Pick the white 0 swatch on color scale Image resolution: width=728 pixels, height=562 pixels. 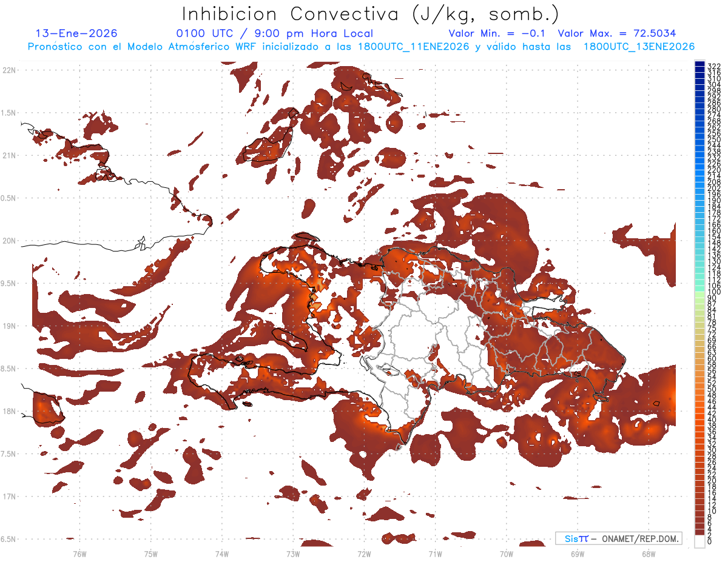click(699, 541)
